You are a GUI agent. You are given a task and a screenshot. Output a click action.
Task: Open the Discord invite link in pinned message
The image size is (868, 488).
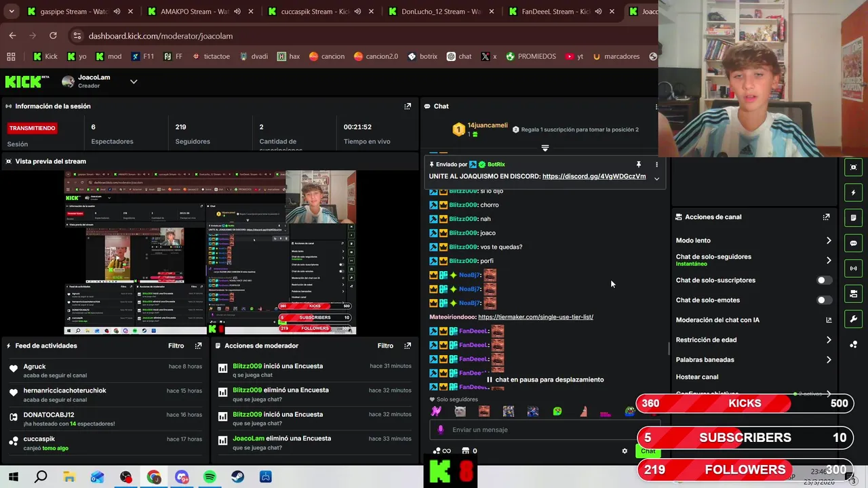(594, 176)
